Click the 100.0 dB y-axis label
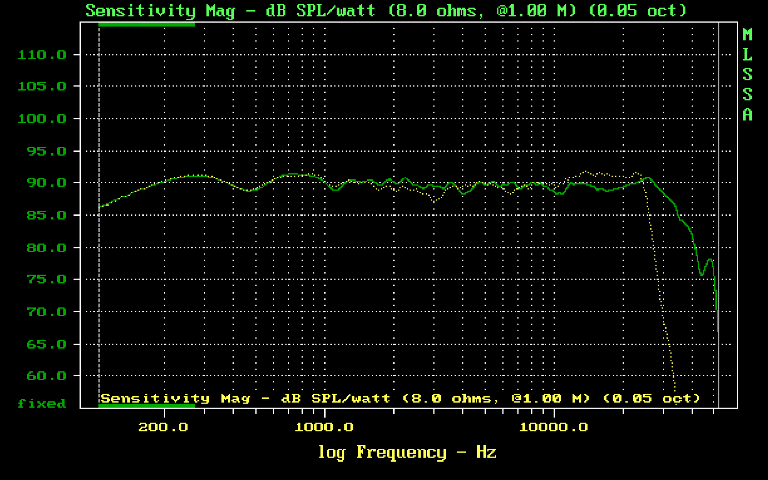768x480 pixels. [x=42, y=119]
